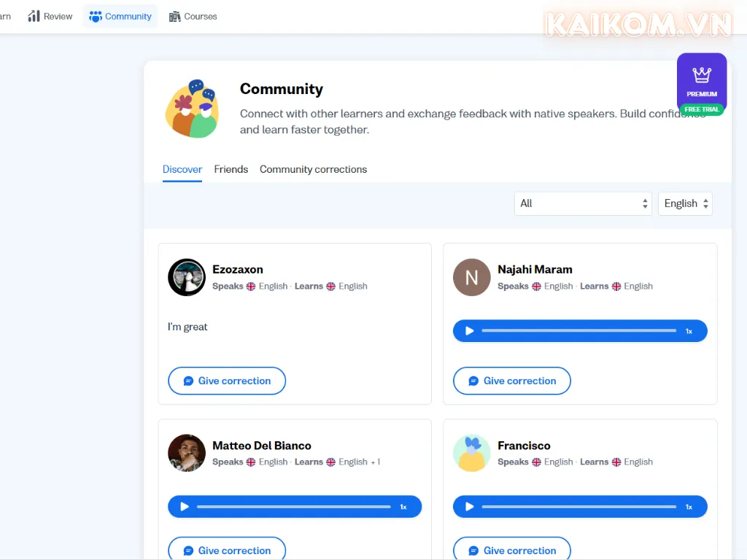Play Najahi Maram's audio recording
This screenshot has height=560, width=747.
[x=470, y=331]
